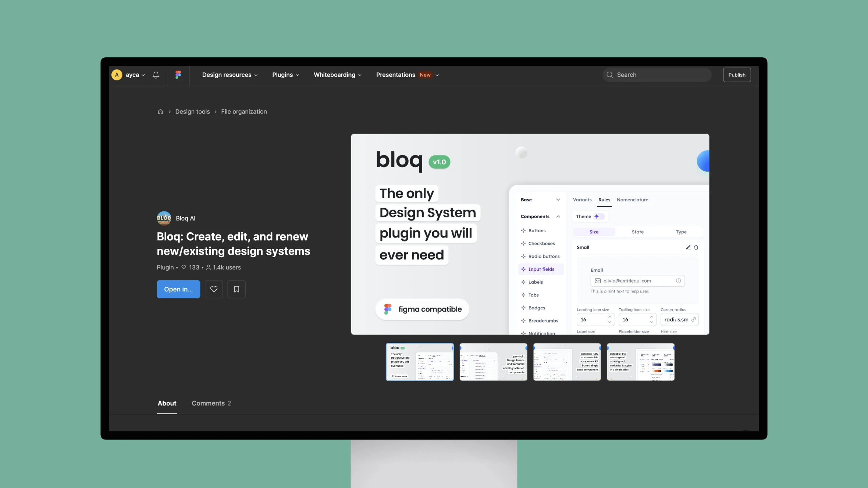Click the theme color dot indicator

(597, 216)
